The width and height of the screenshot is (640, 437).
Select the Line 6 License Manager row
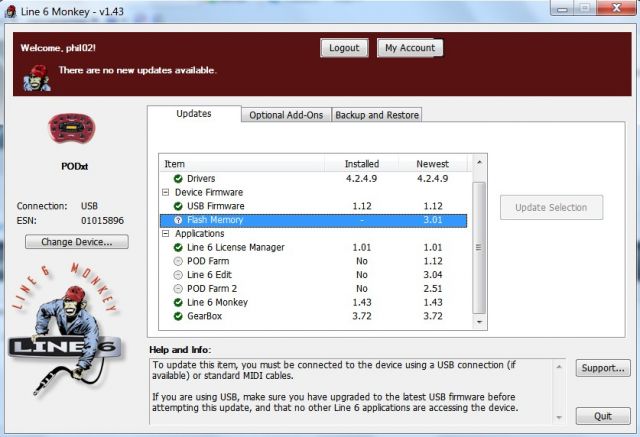[237, 247]
